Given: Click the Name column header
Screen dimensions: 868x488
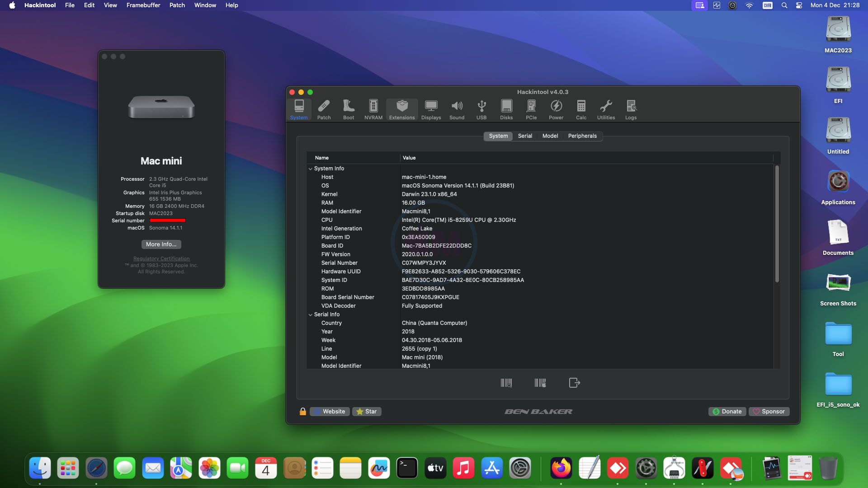Looking at the screenshot, I should [x=353, y=158].
